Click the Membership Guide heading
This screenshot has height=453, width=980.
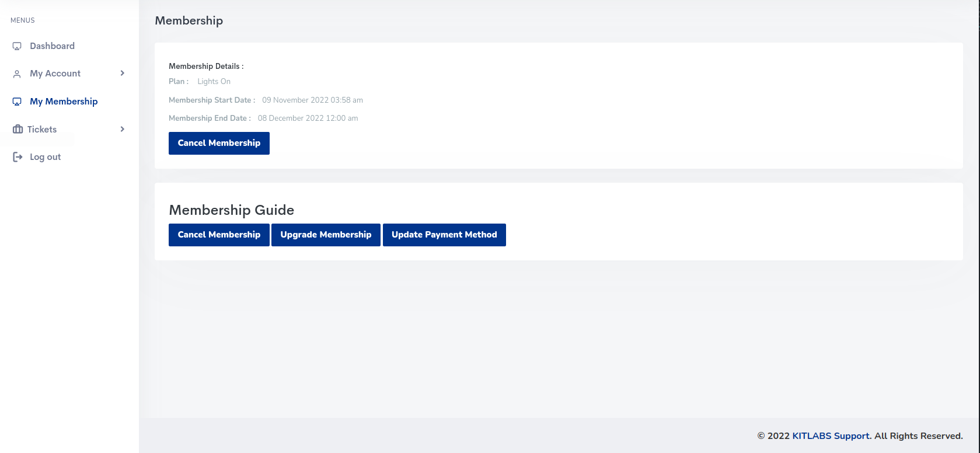231,210
